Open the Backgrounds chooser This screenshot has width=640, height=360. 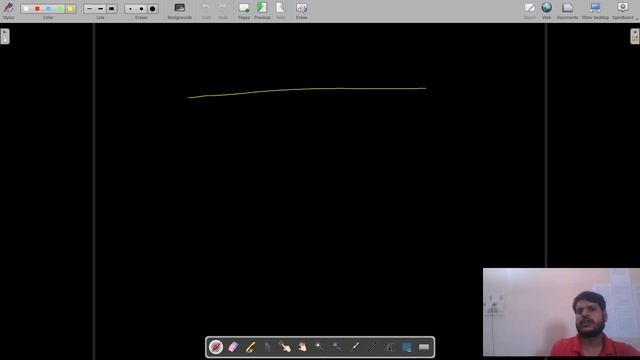click(x=180, y=10)
